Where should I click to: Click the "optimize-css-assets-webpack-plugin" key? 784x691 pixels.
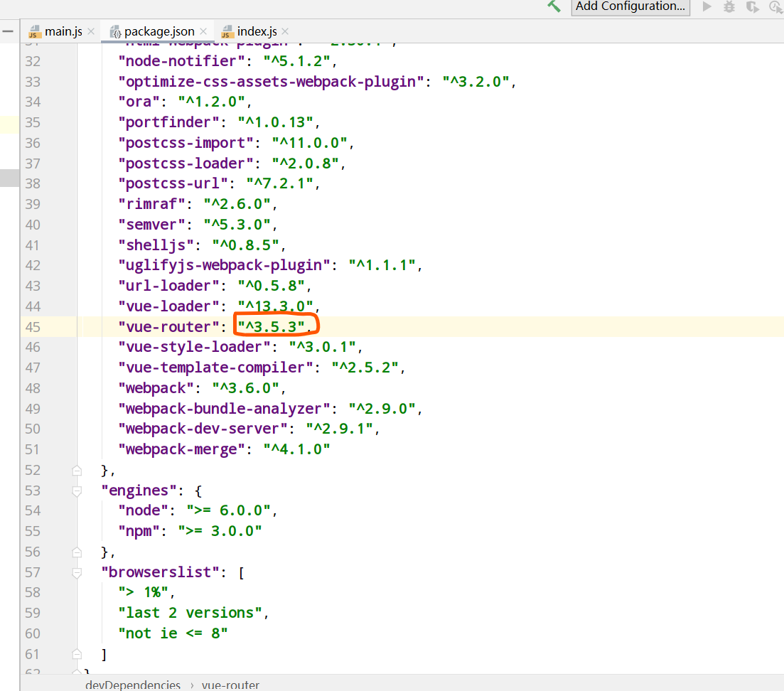271,82
